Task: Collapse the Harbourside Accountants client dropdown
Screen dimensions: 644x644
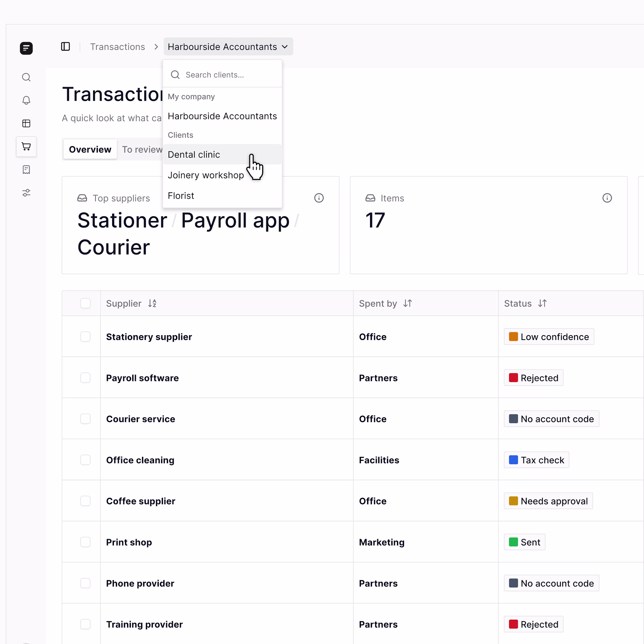Action: [x=228, y=47]
